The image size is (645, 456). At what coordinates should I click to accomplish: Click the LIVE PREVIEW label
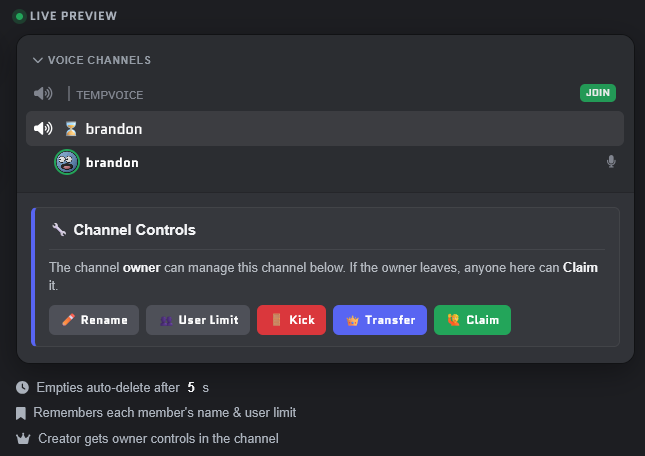click(73, 16)
